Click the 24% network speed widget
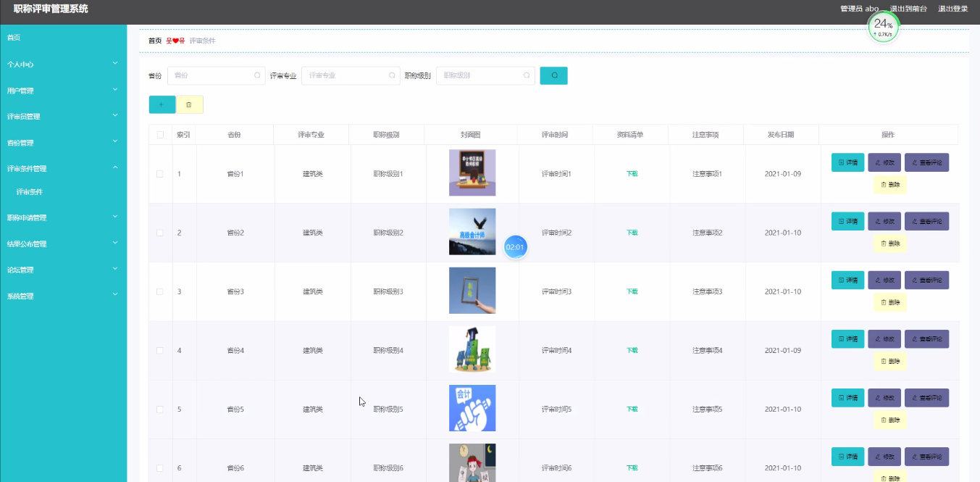The height and width of the screenshot is (482, 980). coord(884,28)
